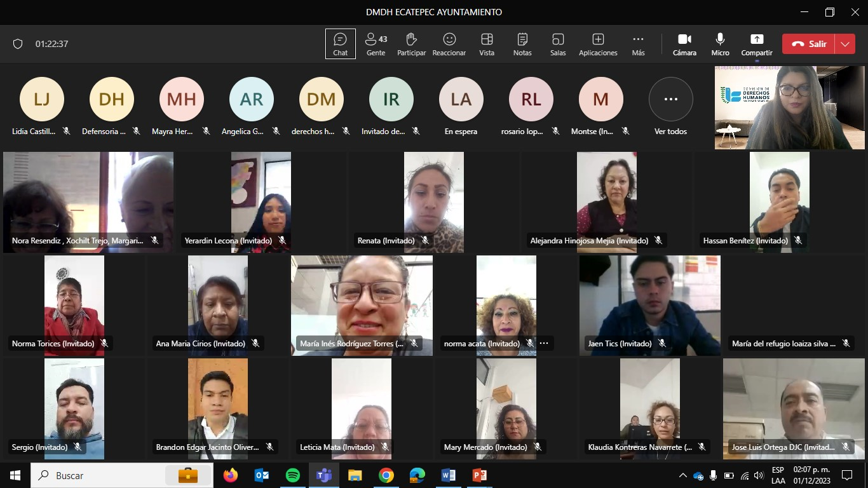Toggle the Micro microphone mute

point(720,44)
